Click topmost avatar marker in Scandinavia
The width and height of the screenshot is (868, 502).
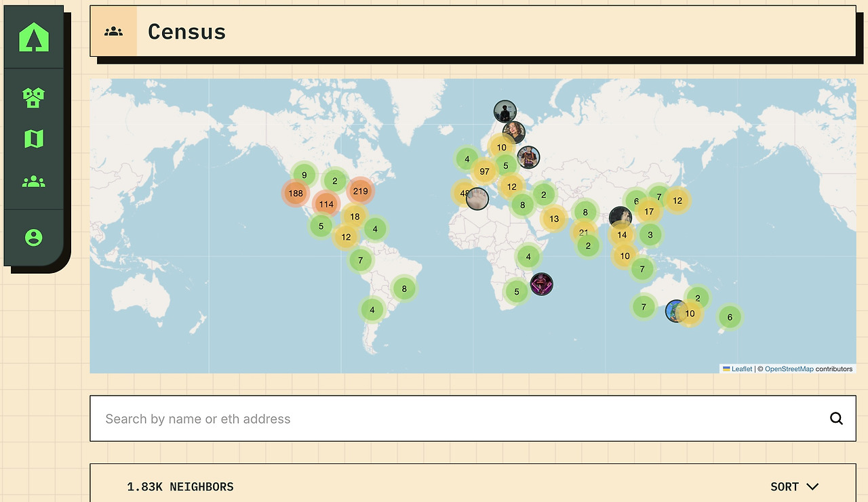click(505, 112)
